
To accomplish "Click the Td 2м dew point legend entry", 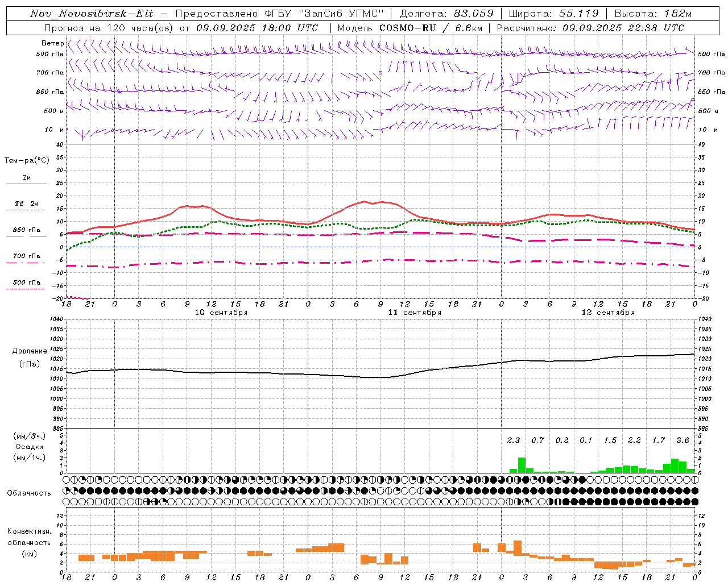I will pyautogui.click(x=26, y=203).
